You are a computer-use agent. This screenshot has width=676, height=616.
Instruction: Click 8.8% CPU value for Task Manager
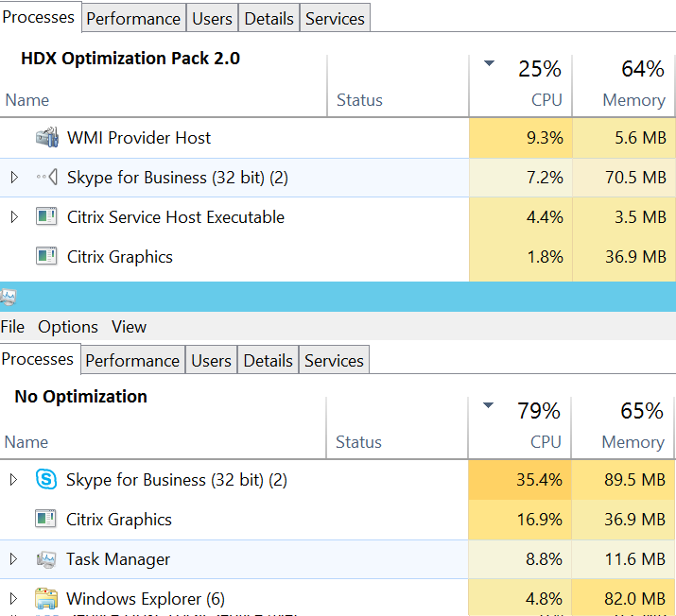(x=544, y=559)
